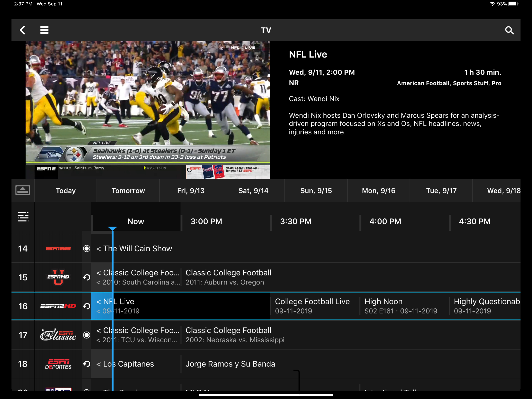Image resolution: width=532 pixels, height=399 pixels.
Task: Click restart icon on ESPN Deportes row
Action: (x=87, y=364)
